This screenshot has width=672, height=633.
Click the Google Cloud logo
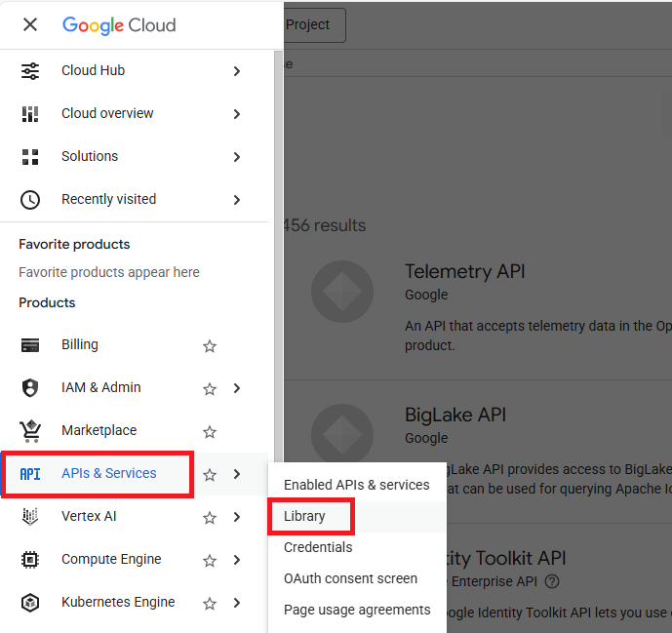click(x=119, y=25)
